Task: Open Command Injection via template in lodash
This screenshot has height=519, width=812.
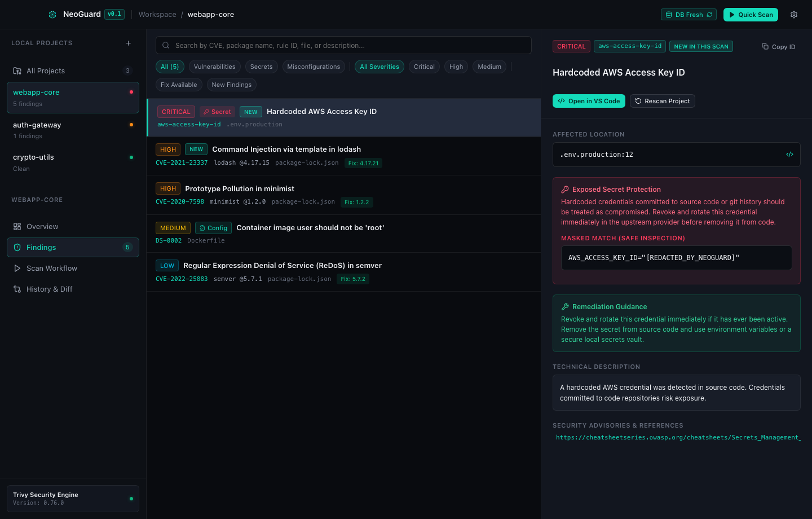Action: tap(344, 156)
